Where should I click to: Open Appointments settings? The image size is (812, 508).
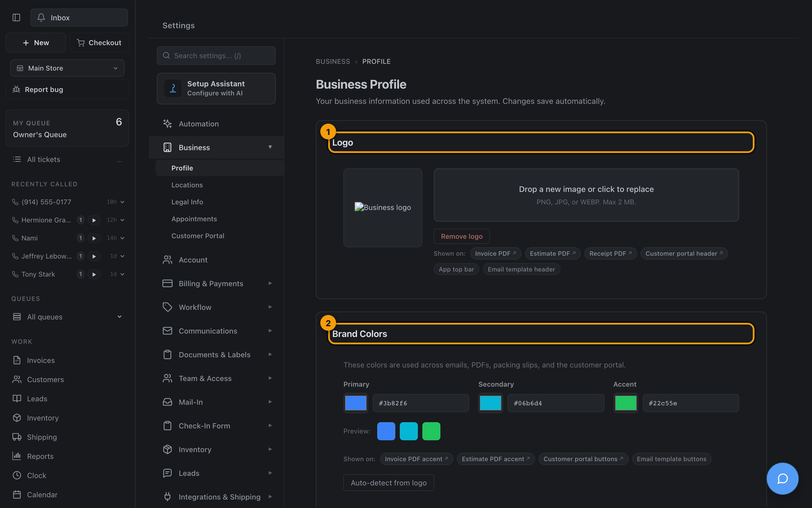194,219
